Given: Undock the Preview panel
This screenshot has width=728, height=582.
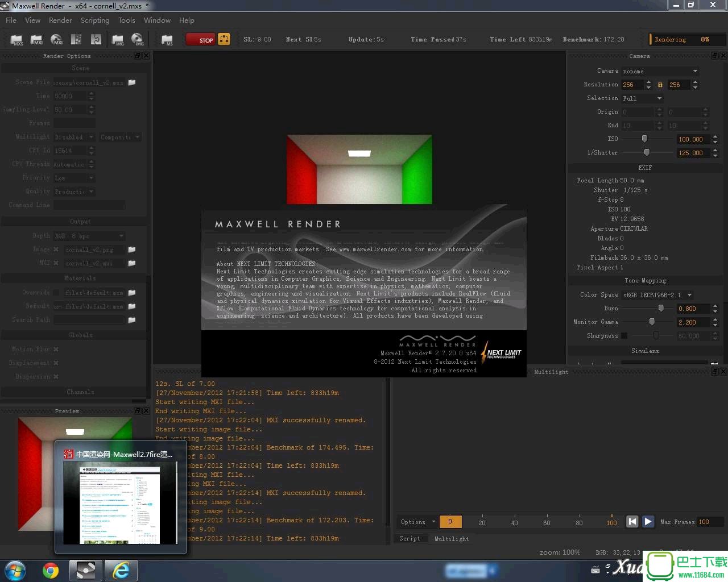Looking at the screenshot, I should (138, 410).
